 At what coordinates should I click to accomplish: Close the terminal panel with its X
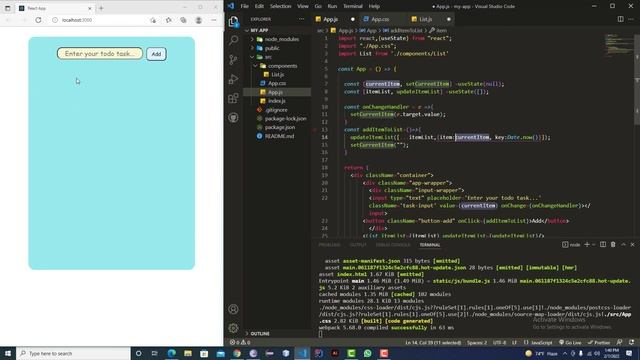[x=633, y=244]
